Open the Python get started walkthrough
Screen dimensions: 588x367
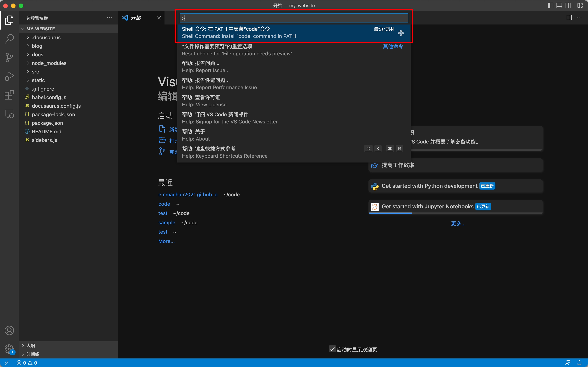[455, 186]
